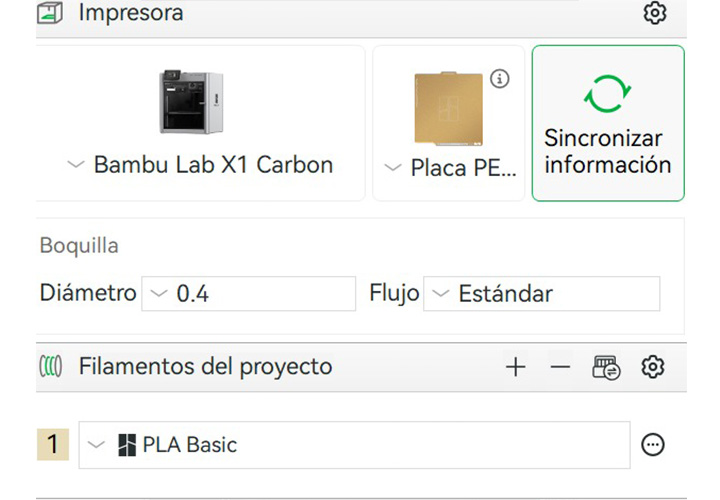Click the Filamentos del proyecto spool icon
This screenshot has width=720, height=500.
(51, 367)
